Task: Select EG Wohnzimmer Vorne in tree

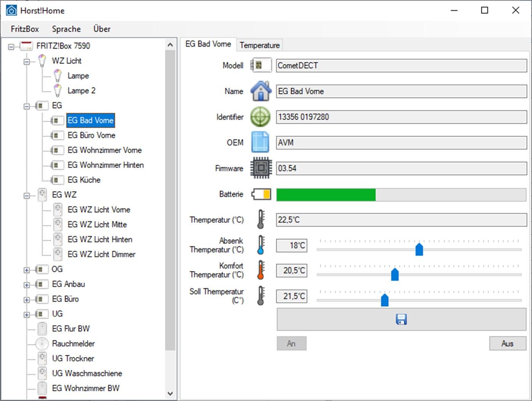Action: (x=105, y=150)
